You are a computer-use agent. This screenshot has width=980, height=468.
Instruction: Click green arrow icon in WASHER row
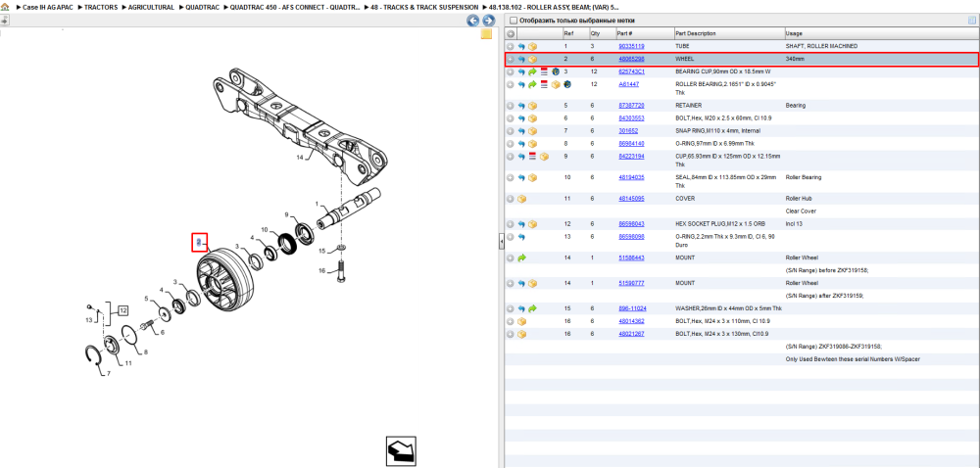coord(532,308)
